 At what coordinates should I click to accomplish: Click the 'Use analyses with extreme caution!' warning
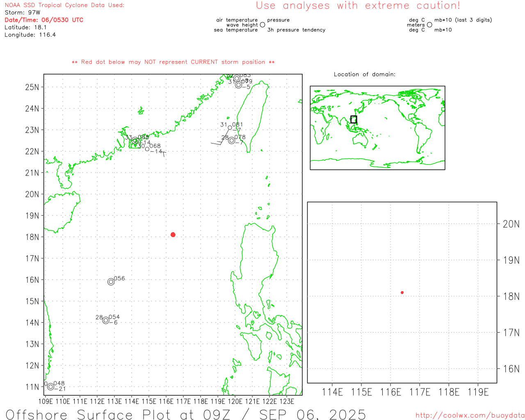point(358,6)
